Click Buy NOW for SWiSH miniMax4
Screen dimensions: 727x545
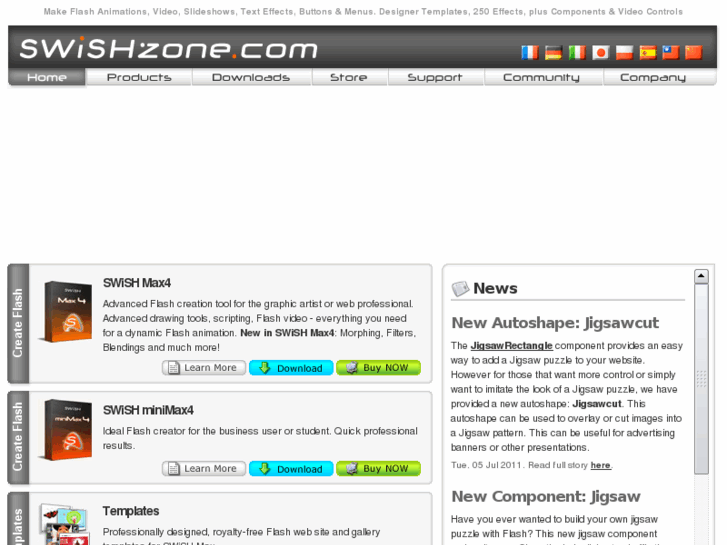coord(378,469)
